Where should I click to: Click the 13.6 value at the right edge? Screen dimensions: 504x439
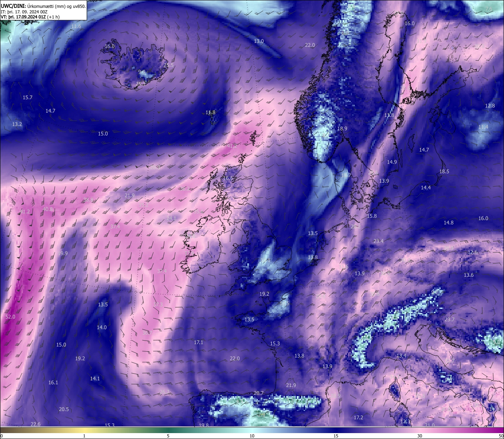coord(469,275)
